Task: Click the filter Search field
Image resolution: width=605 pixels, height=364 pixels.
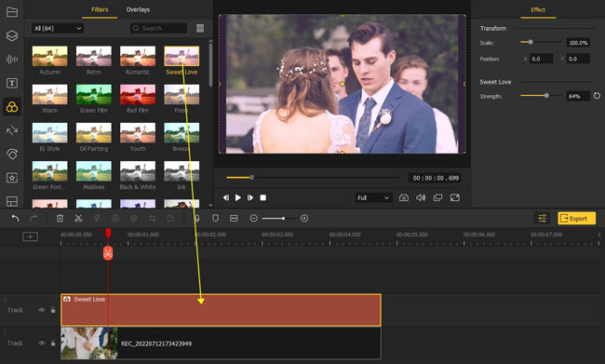Action: [x=158, y=28]
